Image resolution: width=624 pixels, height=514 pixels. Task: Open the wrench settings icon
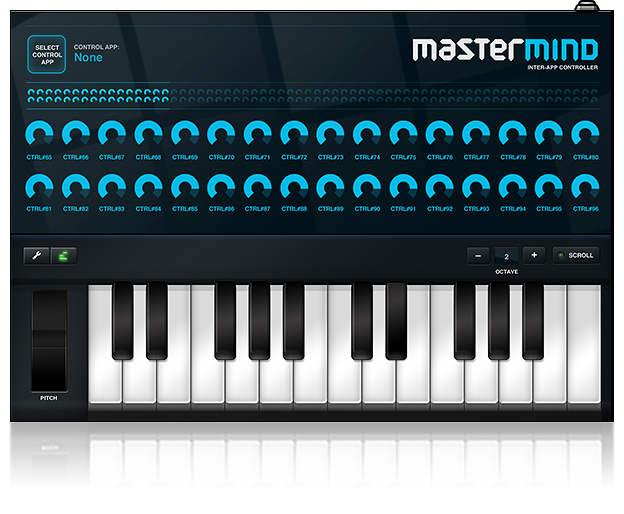tap(37, 255)
